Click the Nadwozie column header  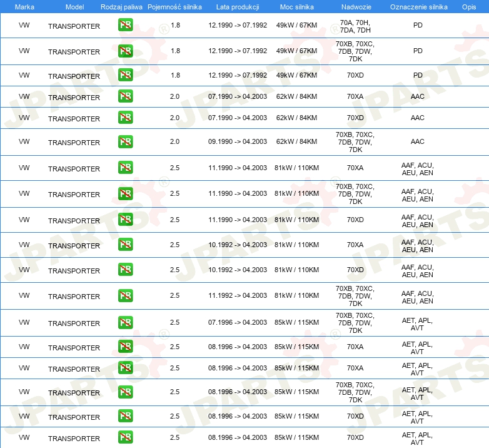[356, 7]
